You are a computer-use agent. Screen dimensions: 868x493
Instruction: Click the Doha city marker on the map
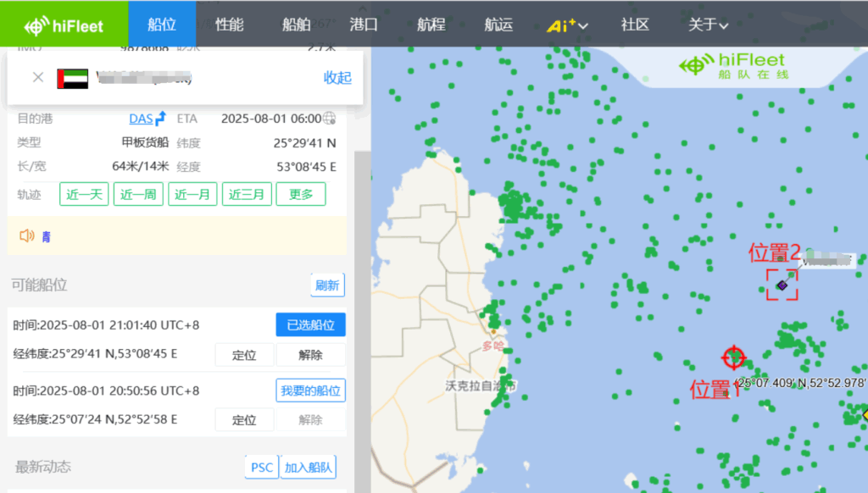(492, 331)
